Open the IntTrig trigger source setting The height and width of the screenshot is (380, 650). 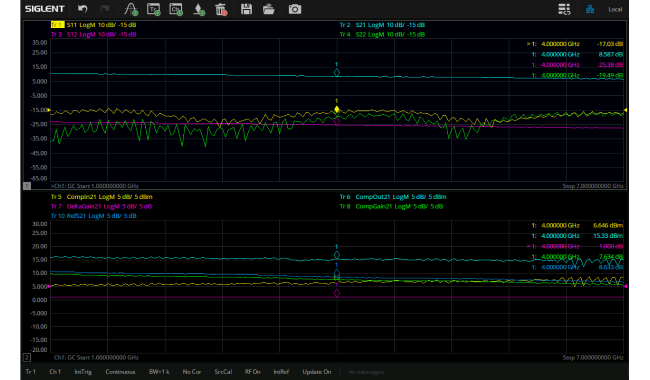tap(83, 372)
